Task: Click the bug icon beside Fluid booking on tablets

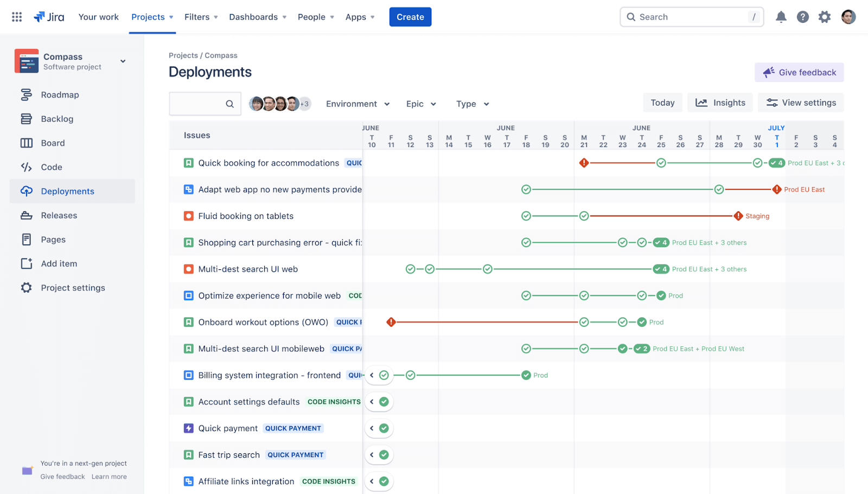Action: 188,216
